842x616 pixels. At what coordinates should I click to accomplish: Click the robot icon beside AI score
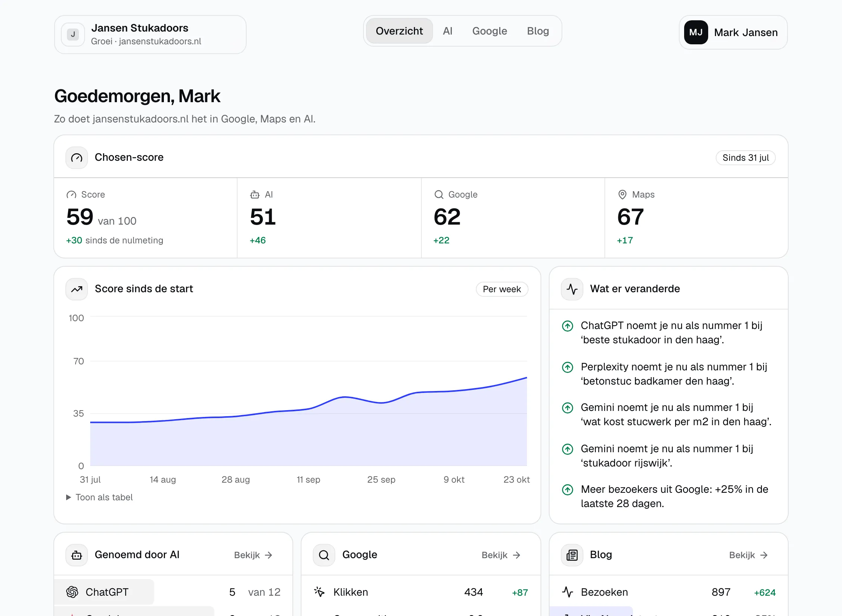click(255, 195)
